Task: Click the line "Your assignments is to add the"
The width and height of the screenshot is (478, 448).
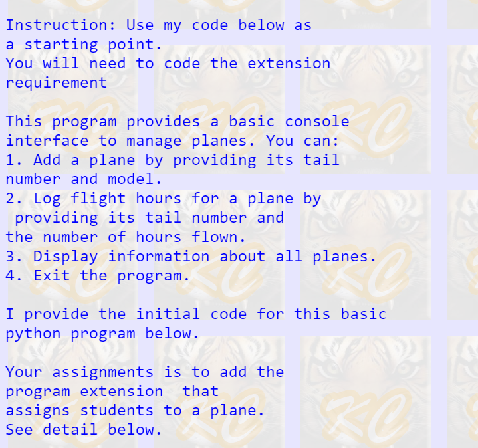Action: 144,372
